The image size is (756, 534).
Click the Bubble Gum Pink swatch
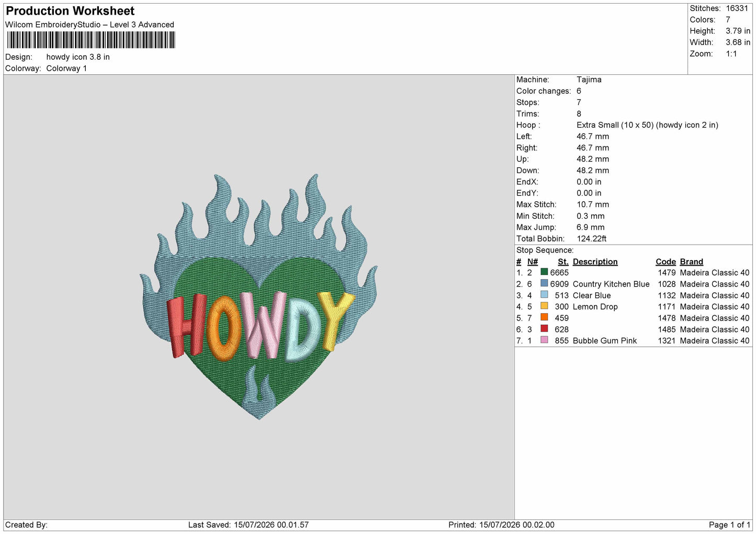pyautogui.click(x=544, y=340)
